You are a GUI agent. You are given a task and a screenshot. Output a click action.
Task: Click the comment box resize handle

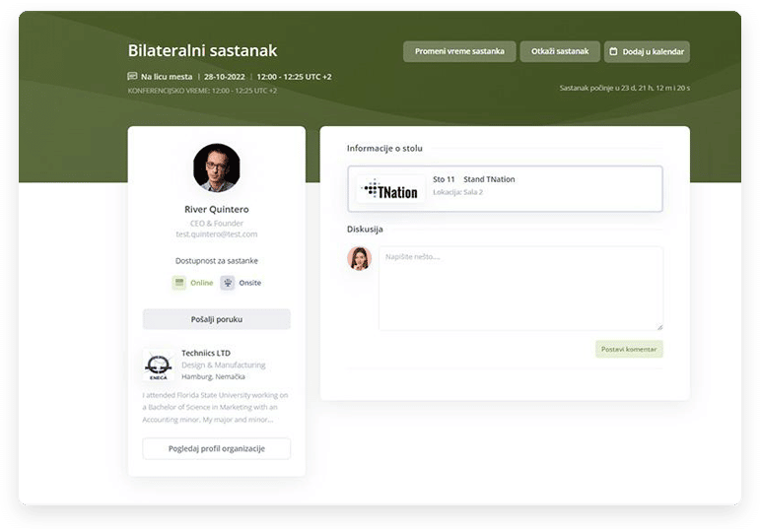tap(659, 326)
